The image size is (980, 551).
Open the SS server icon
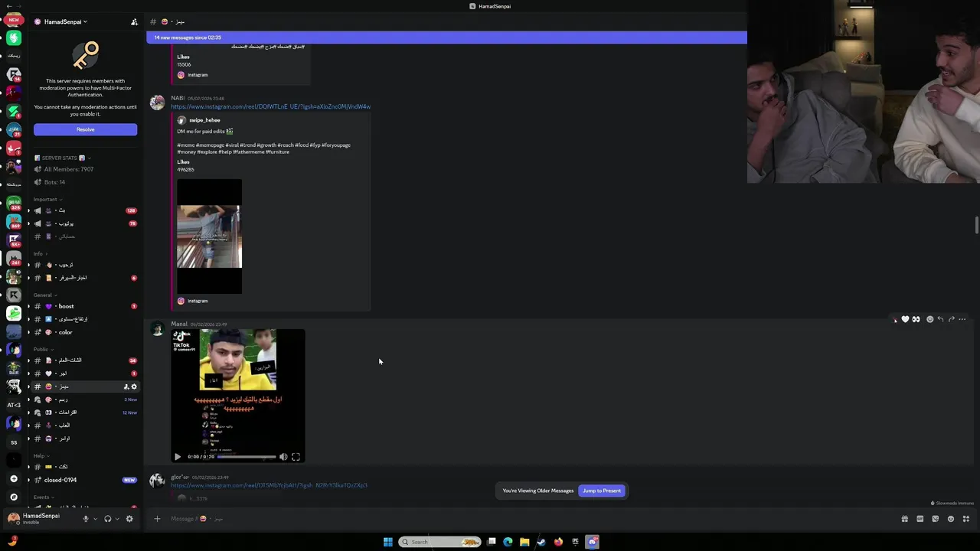(14, 442)
